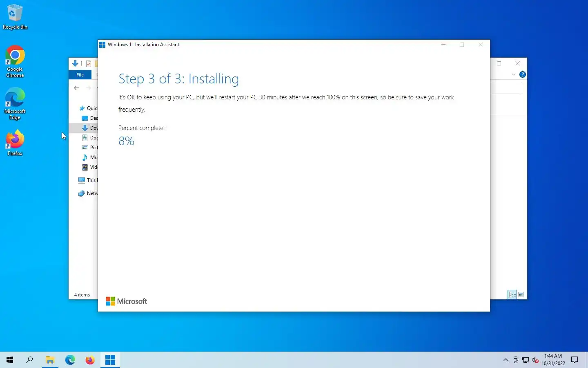This screenshot has height=368, width=588.
Task: Click Explorer quick access down-arrow icon
Action: pyautogui.click(x=75, y=63)
